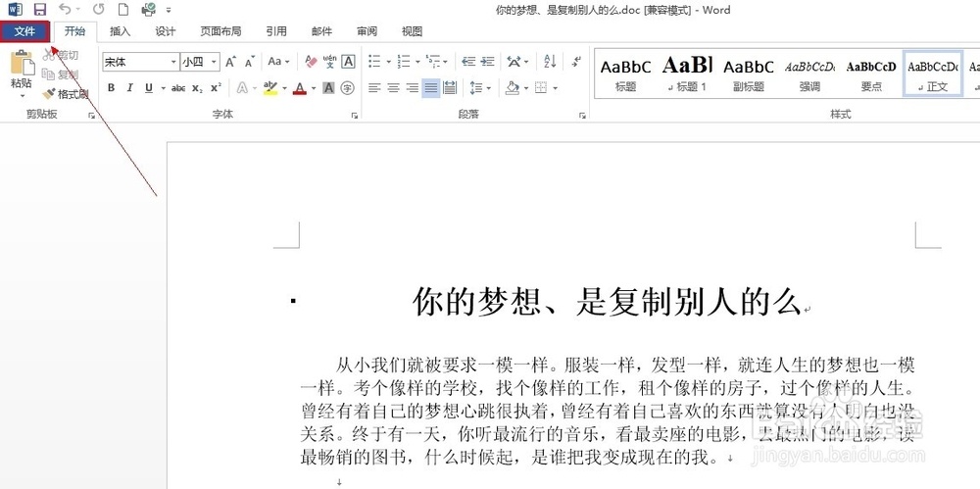Image resolution: width=980 pixels, height=489 pixels.
Task: Switch to the 视图 (View) tab
Action: [x=412, y=31]
